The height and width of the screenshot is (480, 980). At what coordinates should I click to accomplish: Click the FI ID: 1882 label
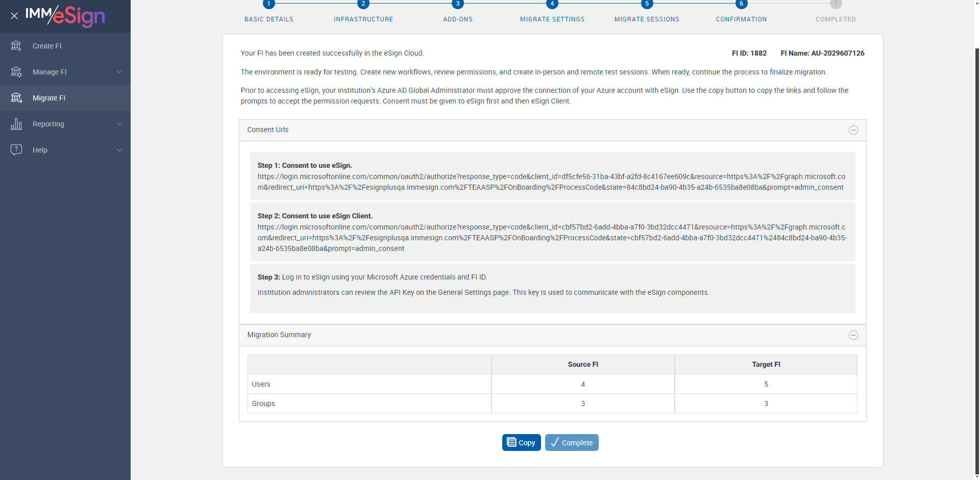[749, 53]
